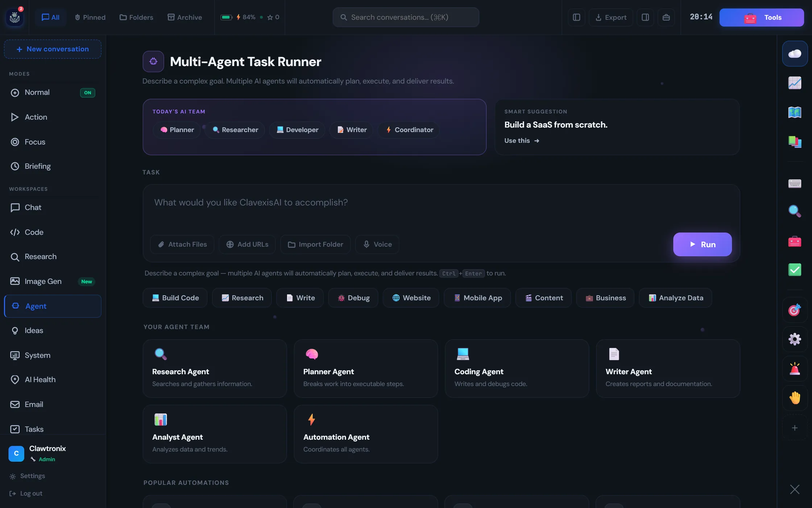The height and width of the screenshot is (508, 812).
Task: Click the Run button
Action: [x=702, y=244]
